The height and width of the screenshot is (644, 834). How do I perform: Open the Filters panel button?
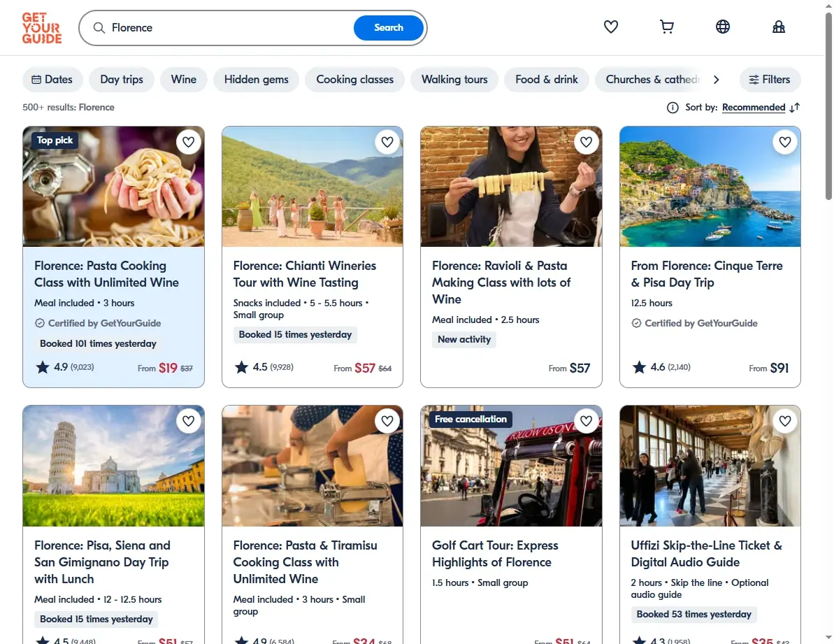(770, 80)
